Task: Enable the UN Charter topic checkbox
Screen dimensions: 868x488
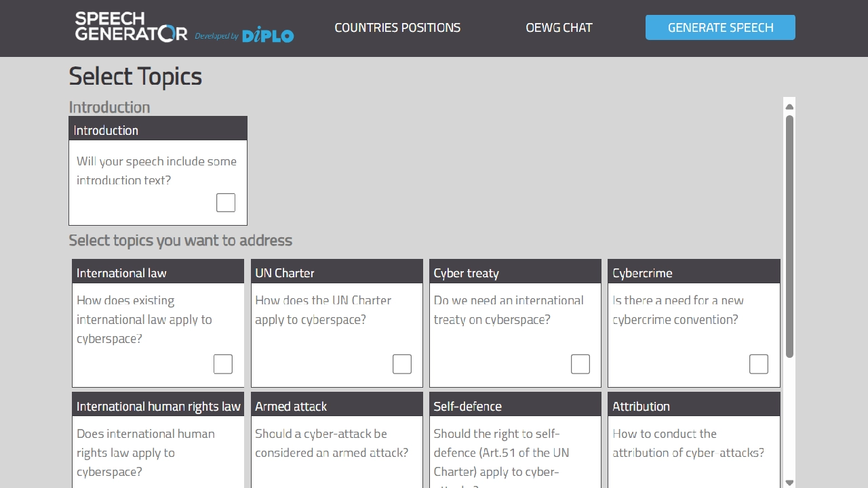Action: coord(402,364)
